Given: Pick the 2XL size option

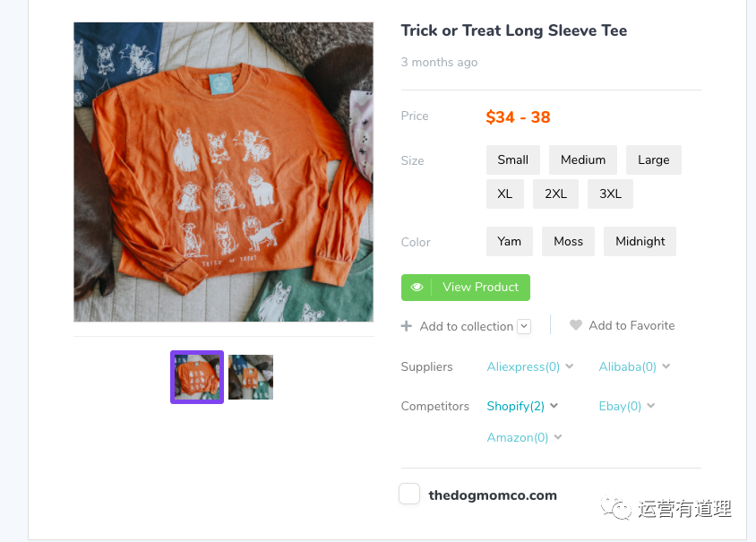Looking at the screenshot, I should [556, 194].
